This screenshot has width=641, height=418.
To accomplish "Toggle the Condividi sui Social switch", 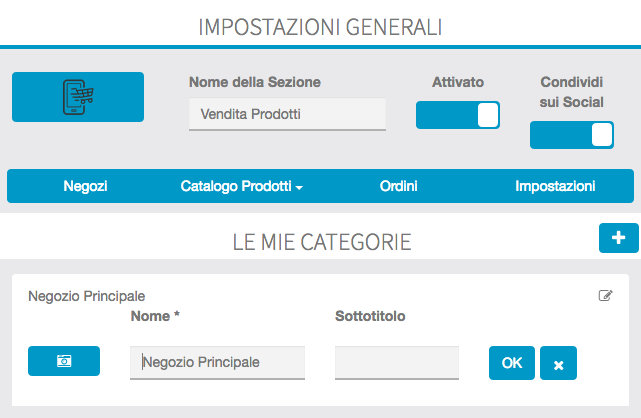I will 571,135.
